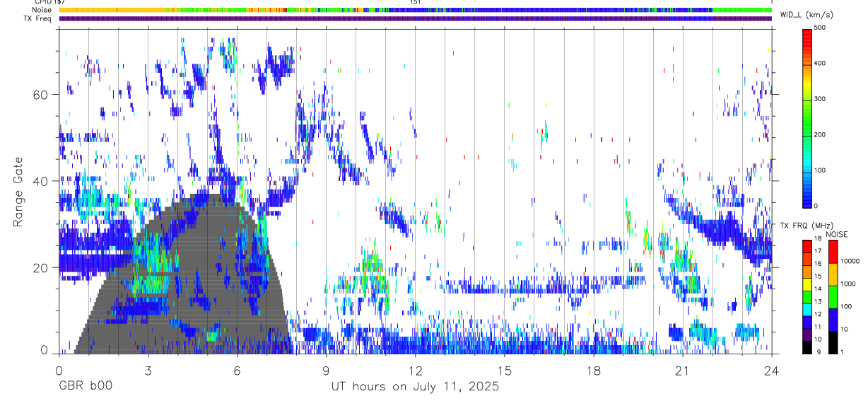Click x-axis tick label '18'
Viewport: 868px width, 401px height.
(x=594, y=371)
